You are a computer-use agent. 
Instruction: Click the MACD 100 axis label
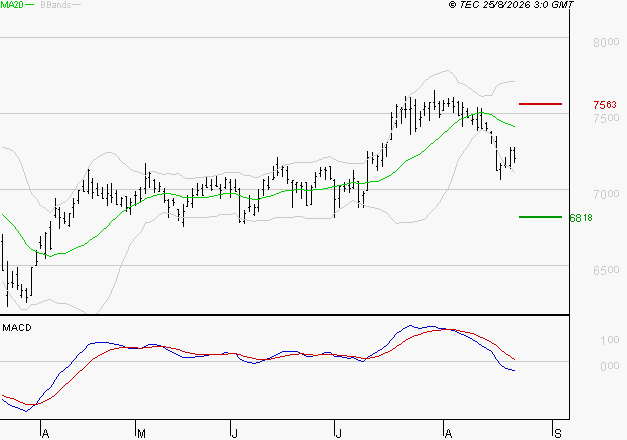(x=610, y=340)
